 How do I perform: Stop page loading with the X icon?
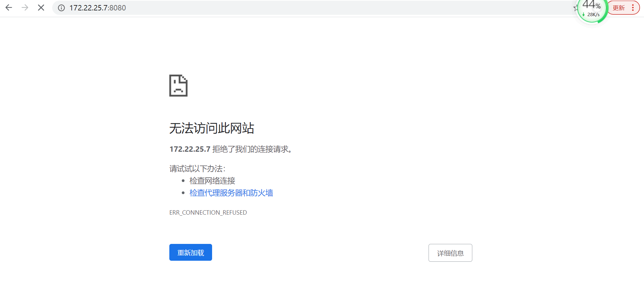(41, 8)
